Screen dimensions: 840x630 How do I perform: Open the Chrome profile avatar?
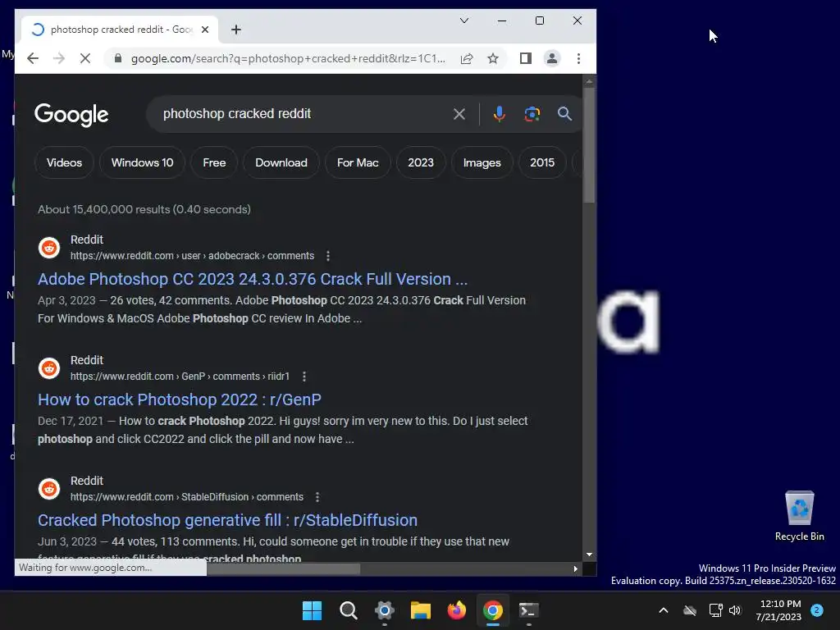552,58
